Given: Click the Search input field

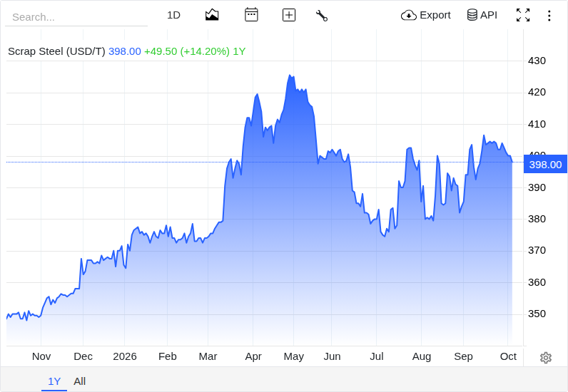Looking at the screenshot, I should point(76,17).
